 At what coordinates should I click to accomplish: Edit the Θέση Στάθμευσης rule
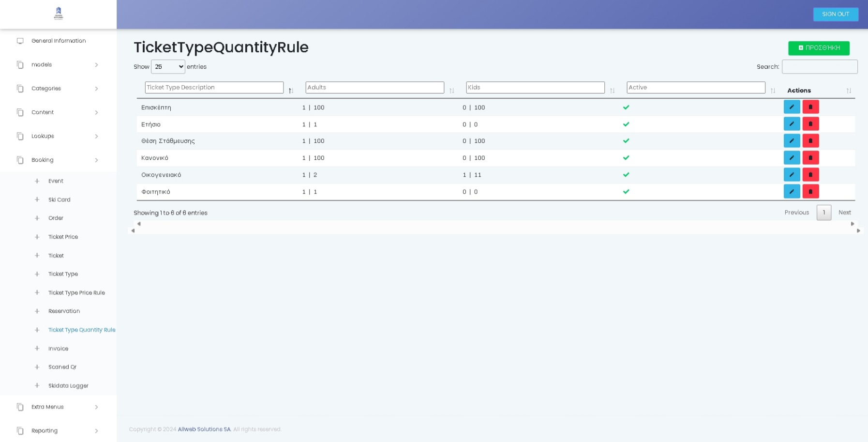click(792, 141)
